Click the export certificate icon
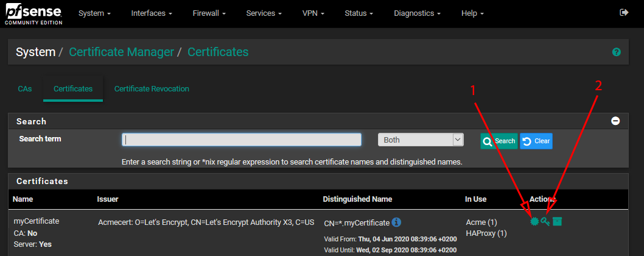 click(x=534, y=221)
